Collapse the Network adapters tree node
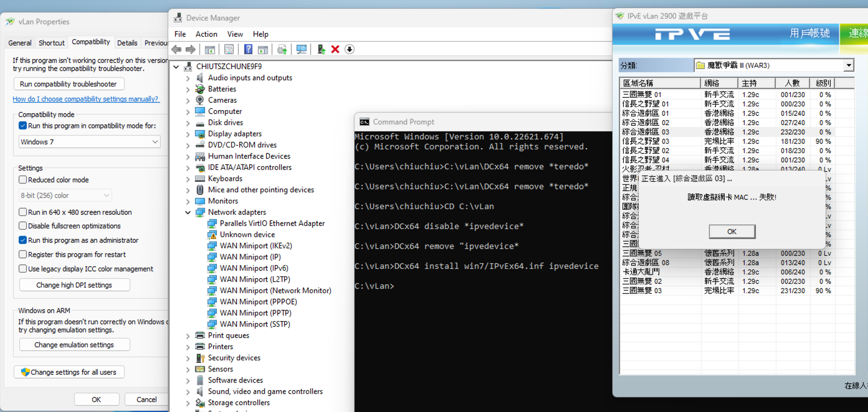The height and width of the screenshot is (412, 868). tap(188, 213)
